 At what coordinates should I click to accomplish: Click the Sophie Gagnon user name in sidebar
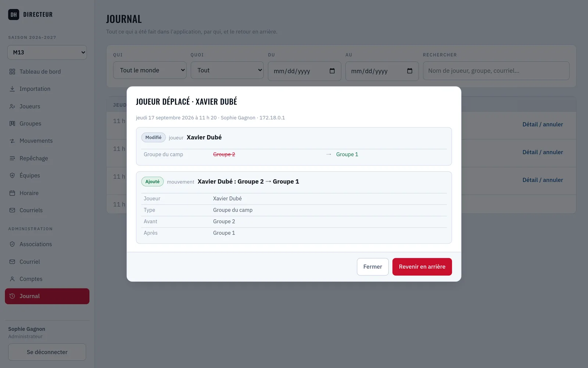27,329
